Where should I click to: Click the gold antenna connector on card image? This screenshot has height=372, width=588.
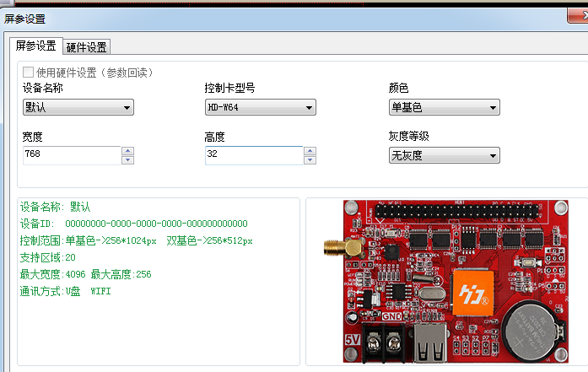pyautogui.click(x=334, y=247)
